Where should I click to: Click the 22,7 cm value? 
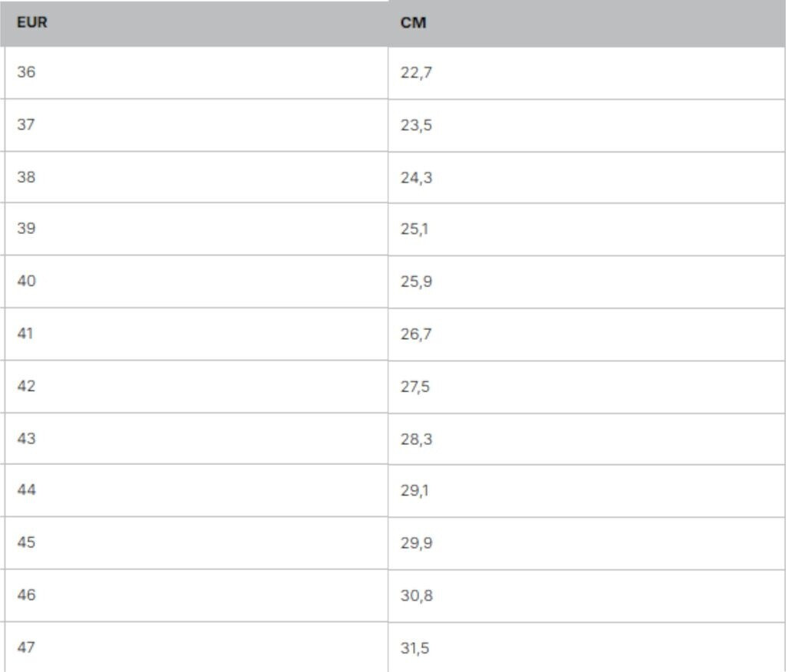point(416,74)
